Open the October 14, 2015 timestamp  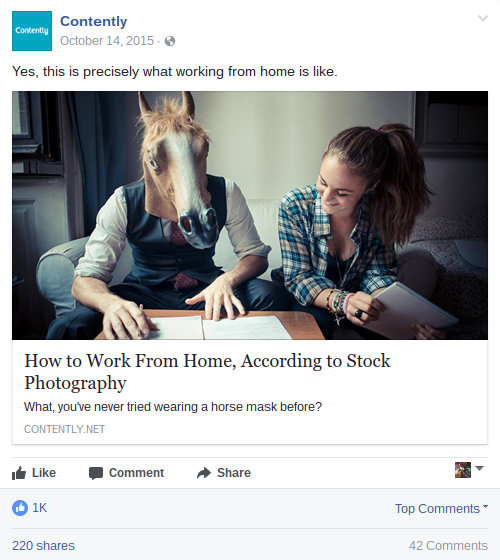[107, 41]
